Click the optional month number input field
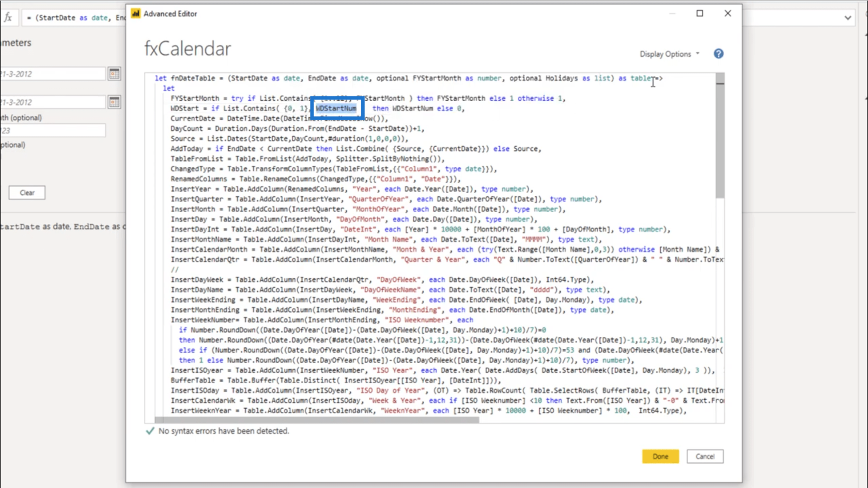 53,131
